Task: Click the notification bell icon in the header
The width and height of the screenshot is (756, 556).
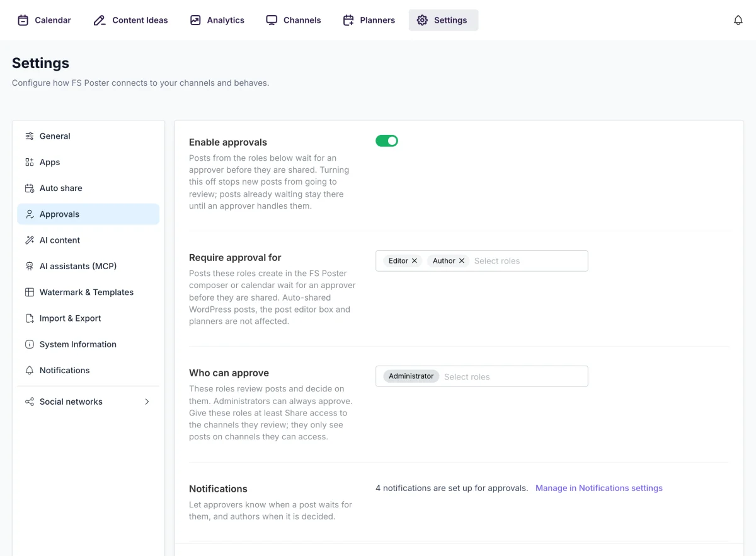Action: pyautogui.click(x=738, y=20)
